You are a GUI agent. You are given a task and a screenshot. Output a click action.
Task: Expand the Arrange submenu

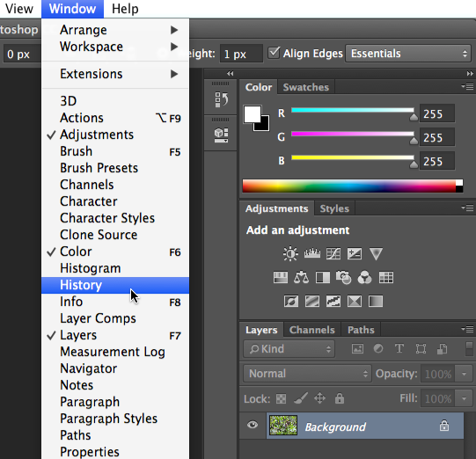pyautogui.click(x=115, y=30)
